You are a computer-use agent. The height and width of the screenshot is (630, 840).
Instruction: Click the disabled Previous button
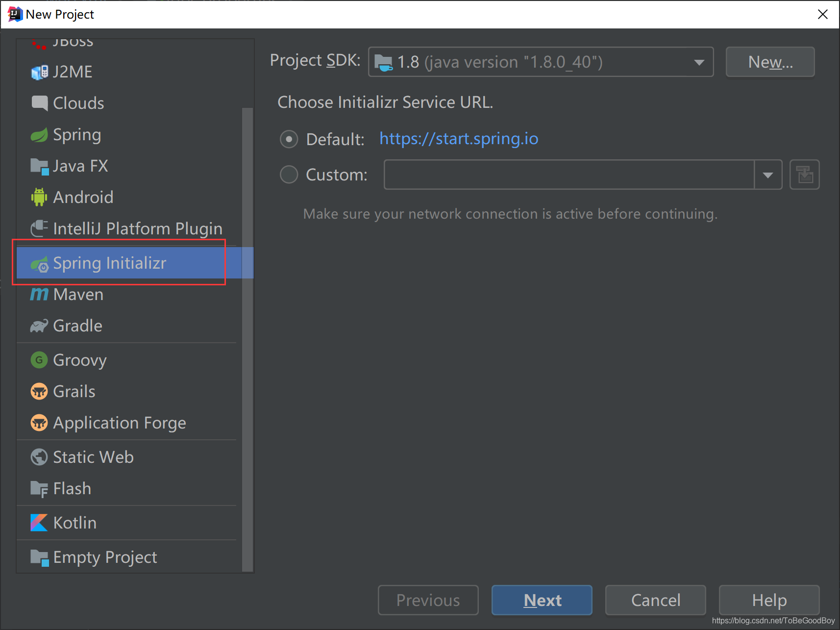(x=428, y=600)
